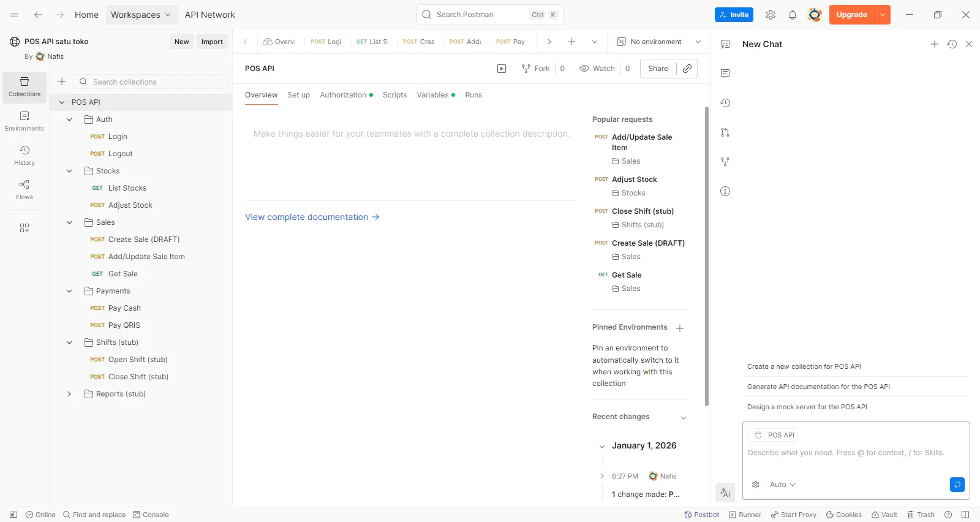The image size is (980, 522).
Task: Open the No environment selector
Action: (x=658, y=42)
